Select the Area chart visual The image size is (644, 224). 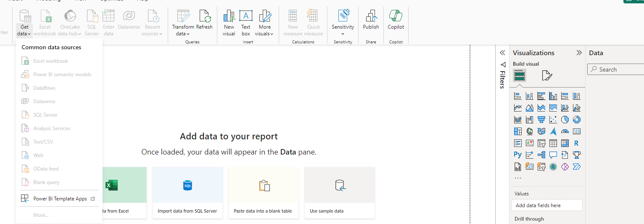530,108
